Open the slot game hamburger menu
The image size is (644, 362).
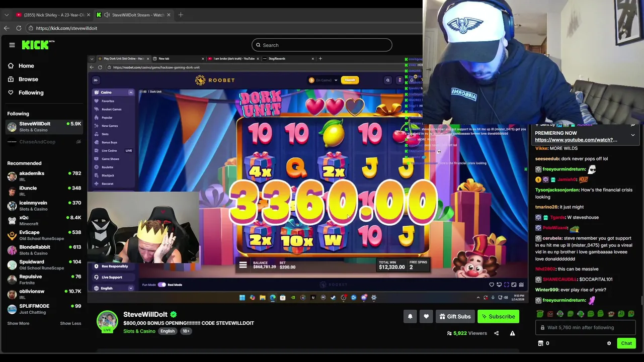243,265
